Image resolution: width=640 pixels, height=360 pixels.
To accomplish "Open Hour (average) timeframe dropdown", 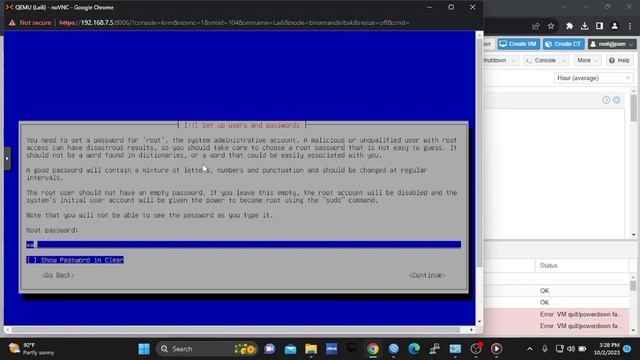I will pyautogui.click(x=593, y=78).
